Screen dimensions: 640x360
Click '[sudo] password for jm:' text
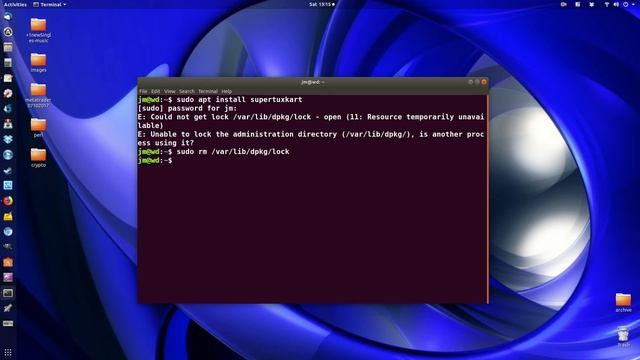(187, 108)
